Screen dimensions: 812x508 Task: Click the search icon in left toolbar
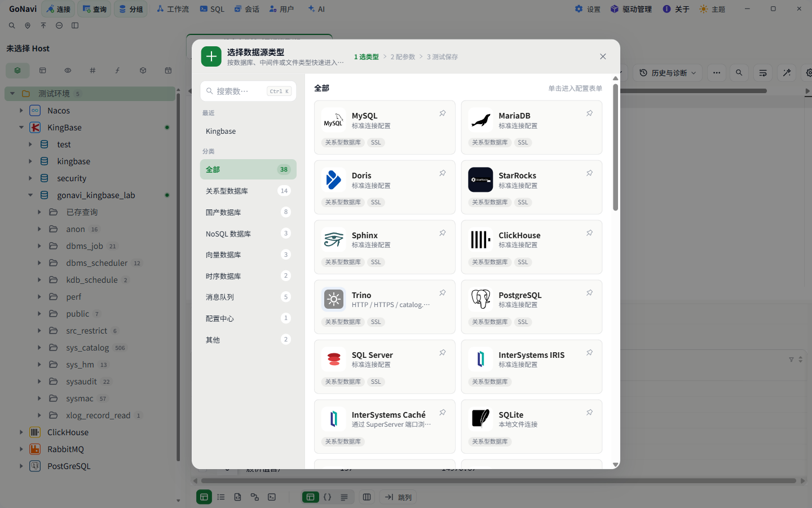click(x=12, y=25)
